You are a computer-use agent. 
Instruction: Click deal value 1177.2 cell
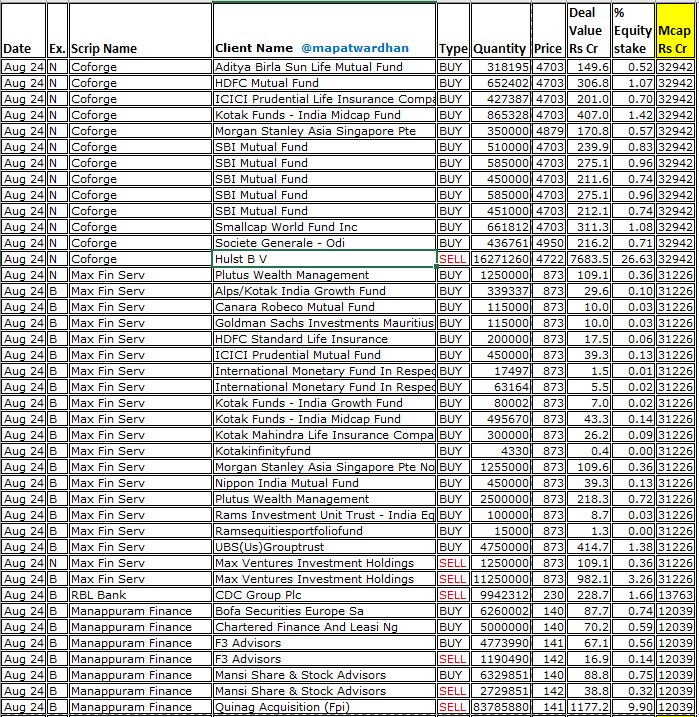[589, 707]
